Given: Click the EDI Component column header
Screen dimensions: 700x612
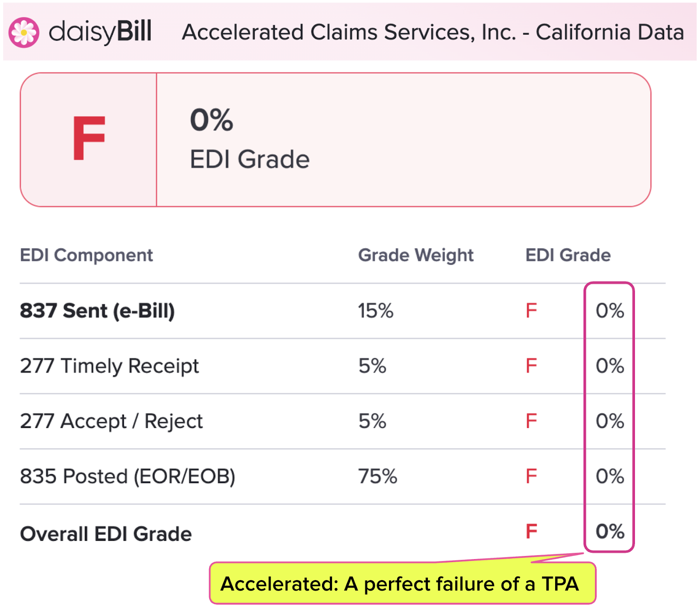Looking at the screenshot, I should [x=87, y=255].
